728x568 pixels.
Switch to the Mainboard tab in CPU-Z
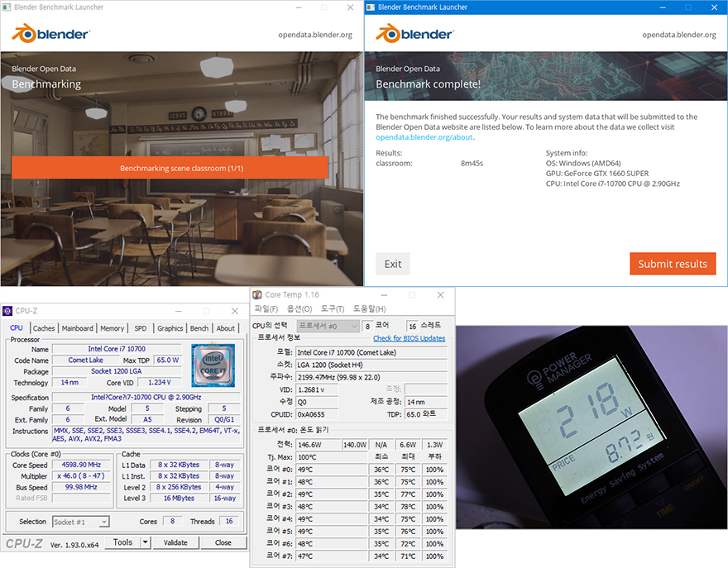[x=78, y=328]
